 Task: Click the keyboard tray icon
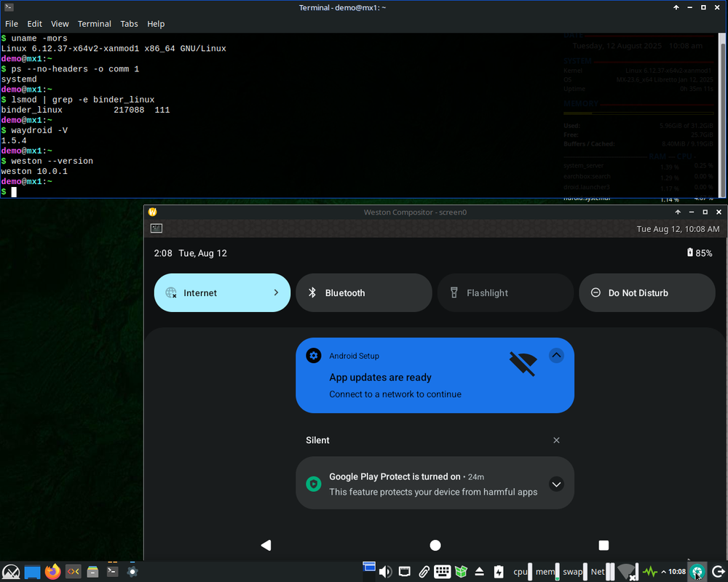pos(442,572)
